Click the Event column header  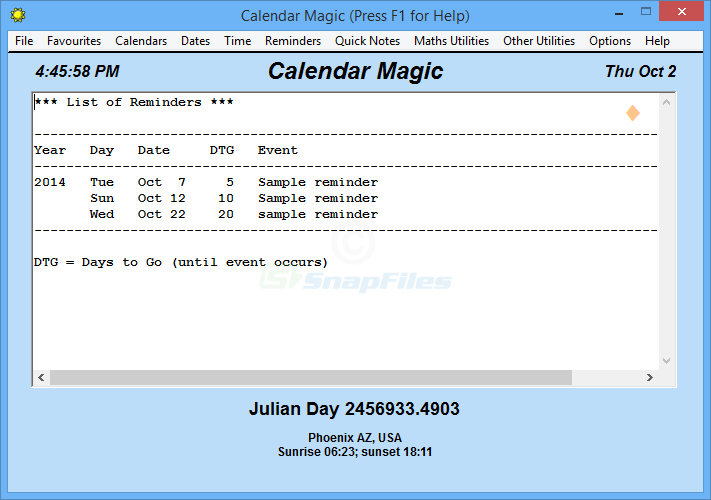click(x=278, y=150)
